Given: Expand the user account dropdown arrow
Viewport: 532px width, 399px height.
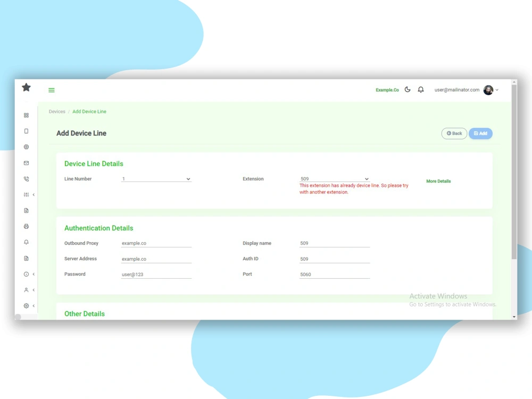Looking at the screenshot, I should coord(497,90).
